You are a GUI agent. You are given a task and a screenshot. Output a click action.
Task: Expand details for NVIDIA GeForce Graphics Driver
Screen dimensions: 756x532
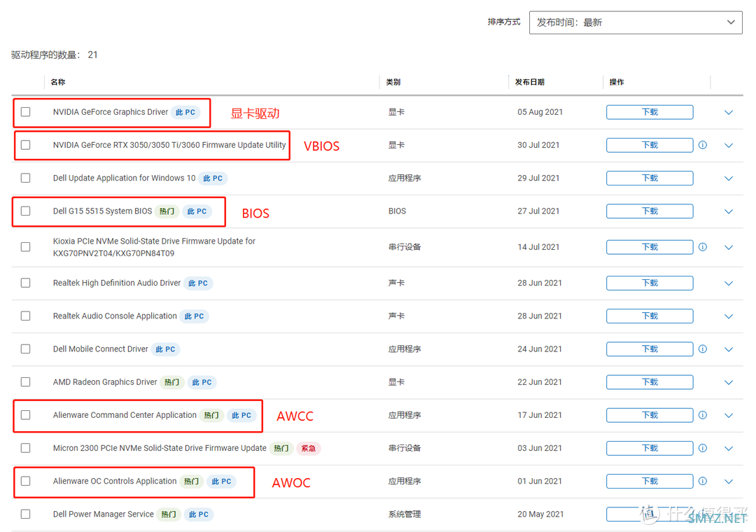[x=729, y=113]
